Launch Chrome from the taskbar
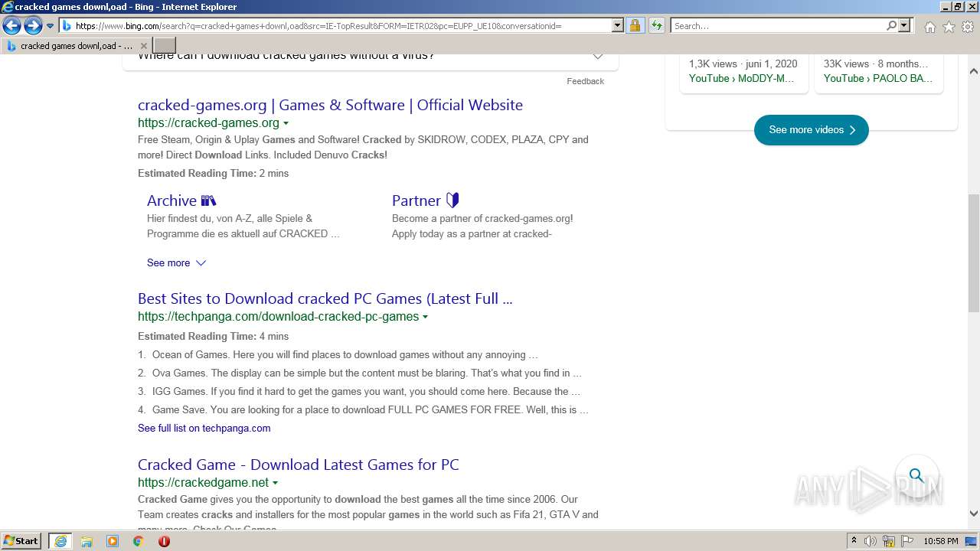Image resolution: width=980 pixels, height=551 pixels. 138,541
